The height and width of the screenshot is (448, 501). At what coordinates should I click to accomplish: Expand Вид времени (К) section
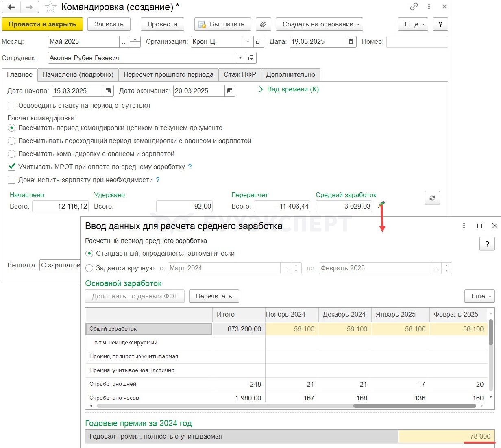pos(289,89)
